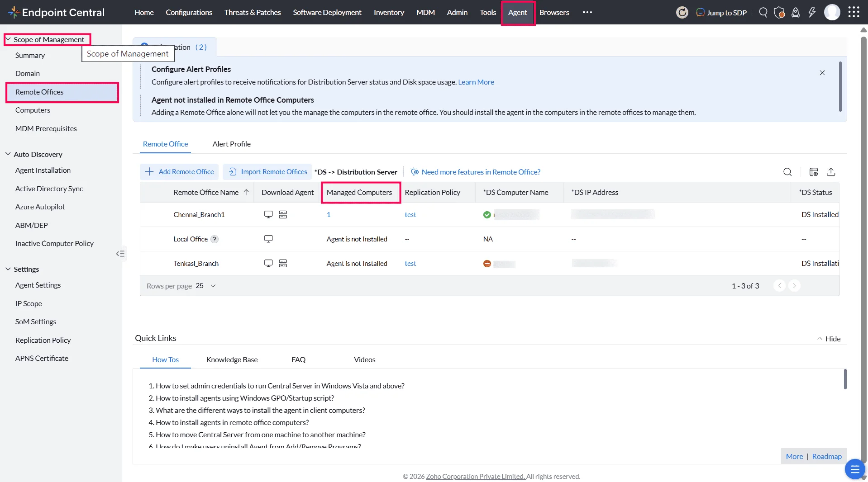Open the floating help menu button
868x482 pixels.
coord(854,470)
